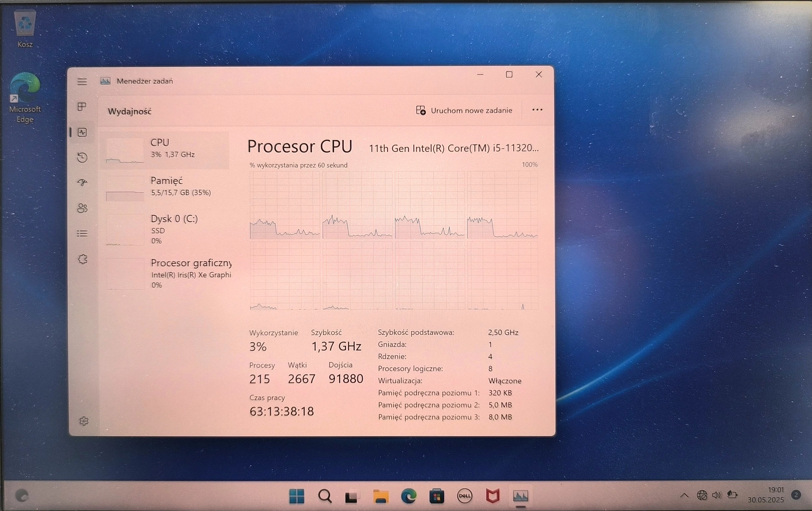812x511 pixels.
Task: Open File Explorer from taskbar
Action: [x=380, y=496]
